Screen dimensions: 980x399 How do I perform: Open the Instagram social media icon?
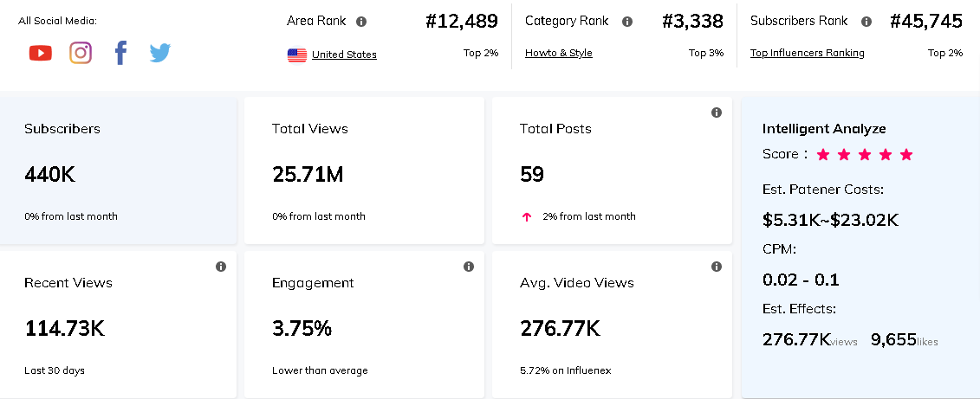pos(81,54)
